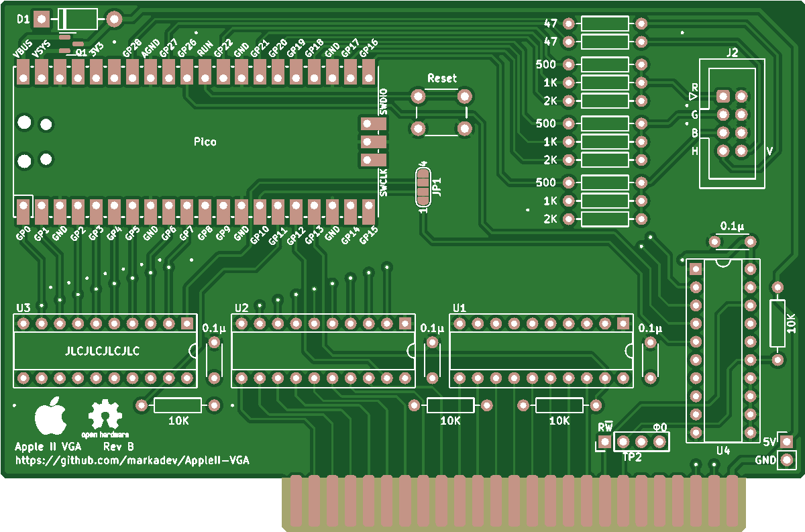Select the pin-1 triangle marker beside J2
Viewport: 805px width, 532px height.
click(693, 97)
